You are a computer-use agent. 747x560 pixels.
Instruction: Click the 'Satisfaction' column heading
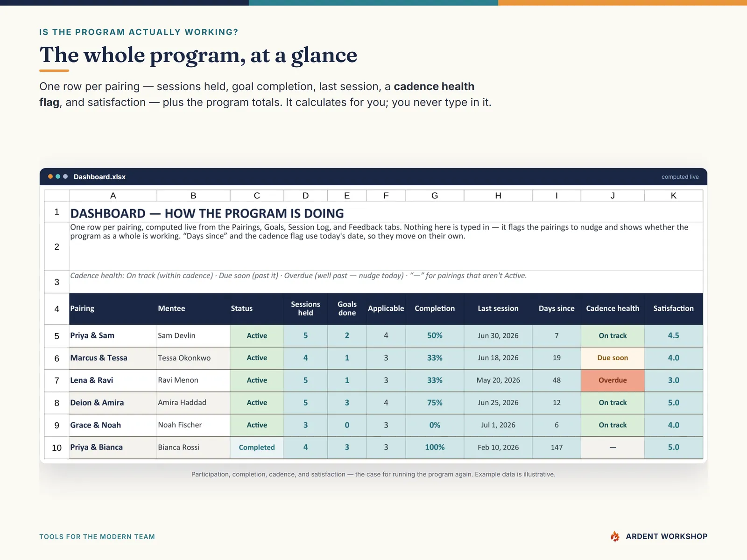click(673, 308)
